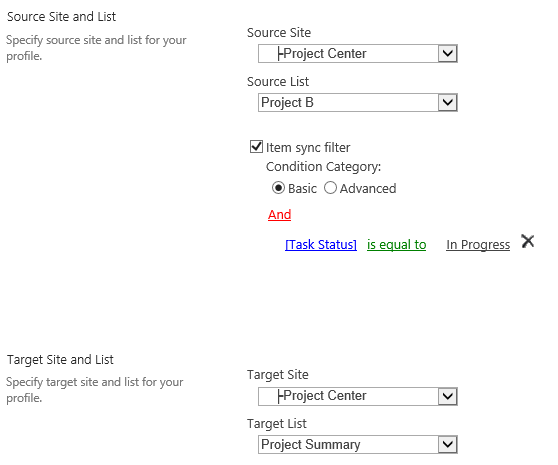Edit the In Progress value link
This screenshot has height=465, width=558.
coord(478,245)
